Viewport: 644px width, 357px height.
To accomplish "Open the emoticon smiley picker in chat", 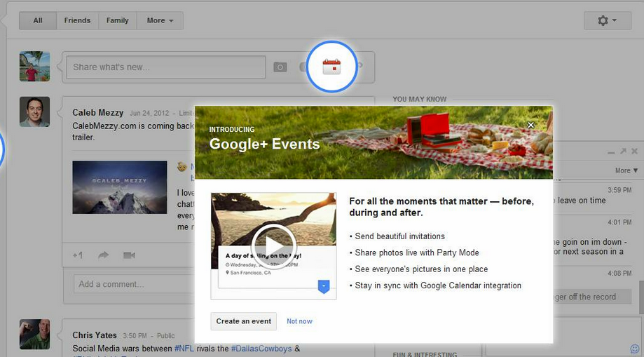I will pos(635,349).
